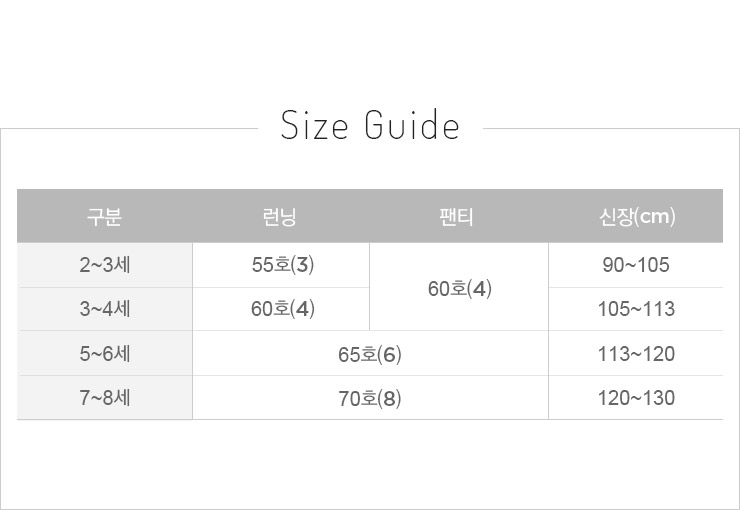This screenshot has height=510, width=740.
Task: Click the 120~130 height cell
Action: [x=636, y=398]
